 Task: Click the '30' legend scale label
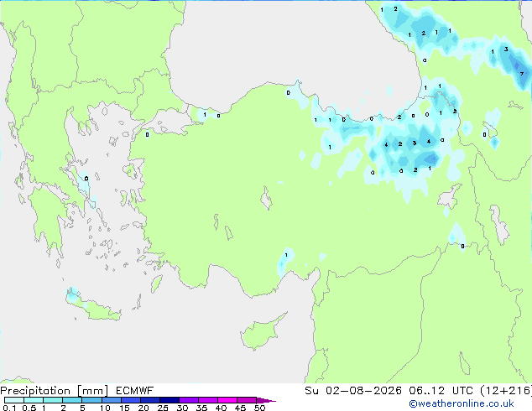click(182, 408)
